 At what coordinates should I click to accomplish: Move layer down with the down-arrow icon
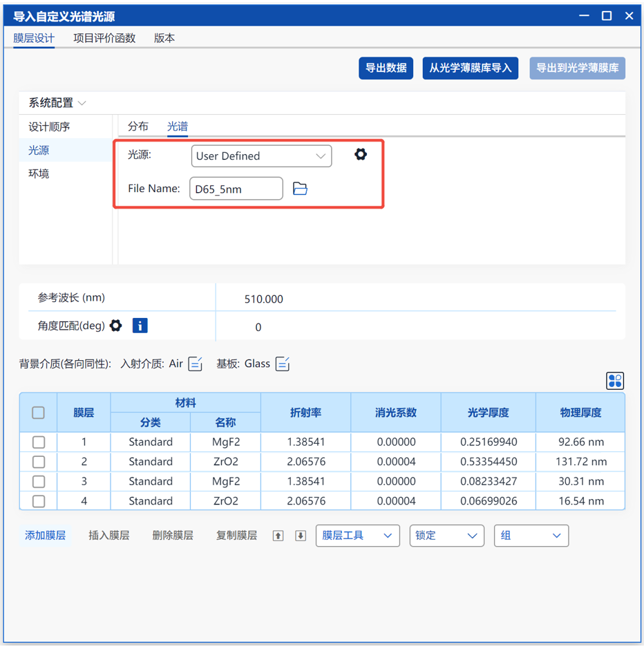(x=301, y=536)
